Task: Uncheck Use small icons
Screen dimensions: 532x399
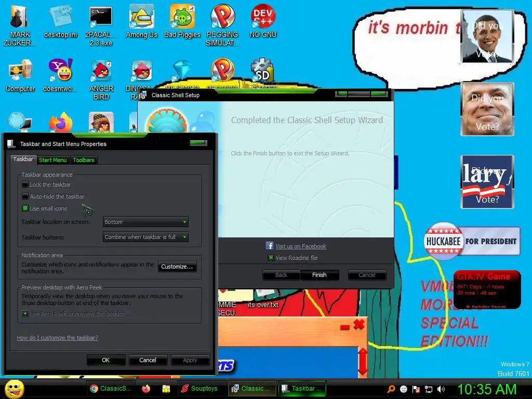Action: [25, 208]
